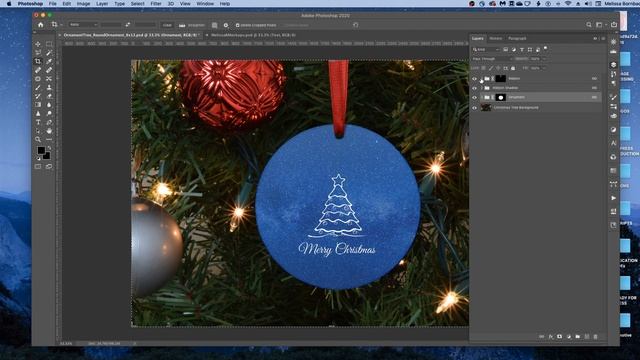Toggle lock all padlock icon
The width and height of the screenshot is (640, 360).
pos(513,68)
